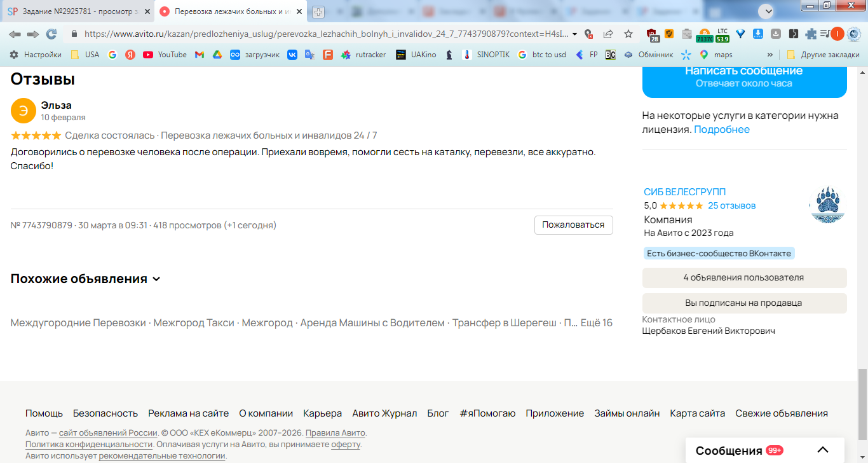Open the 25 отзывов link
The width and height of the screenshot is (868, 463).
(732, 205)
